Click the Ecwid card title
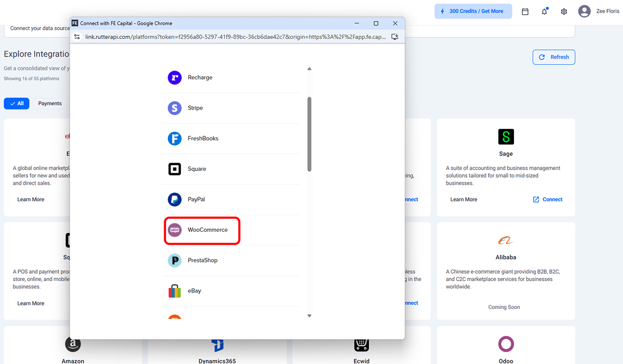623x364 pixels. click(x=362, y=361)
